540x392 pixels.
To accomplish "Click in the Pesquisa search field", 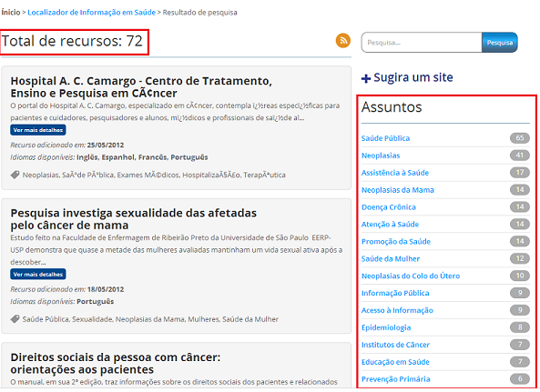I will 422,43.
